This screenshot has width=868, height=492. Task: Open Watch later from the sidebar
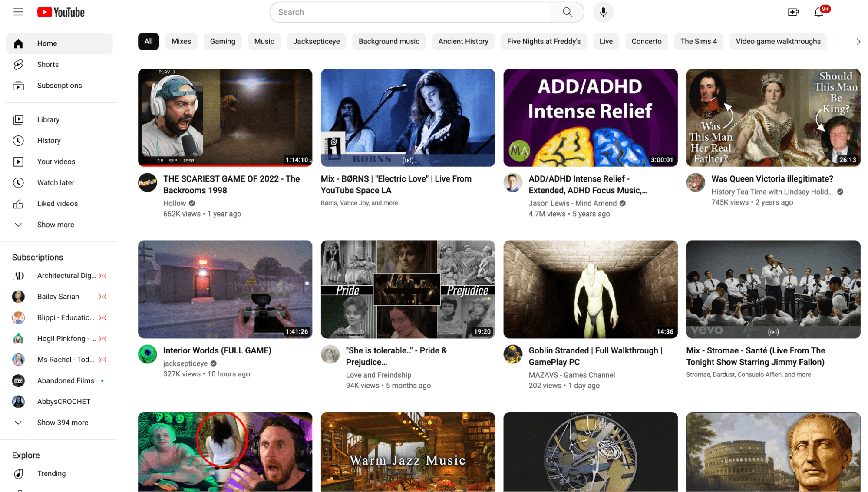pos(56,182)
